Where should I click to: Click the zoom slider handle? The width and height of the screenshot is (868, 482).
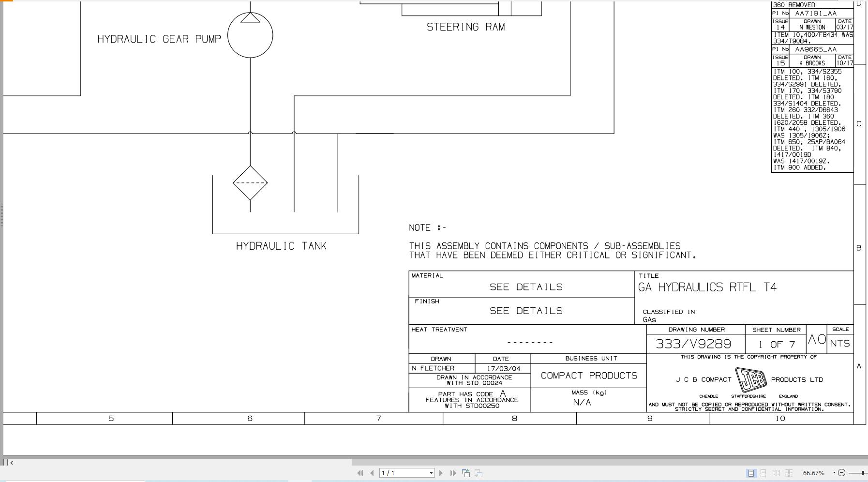coord(863,473)
